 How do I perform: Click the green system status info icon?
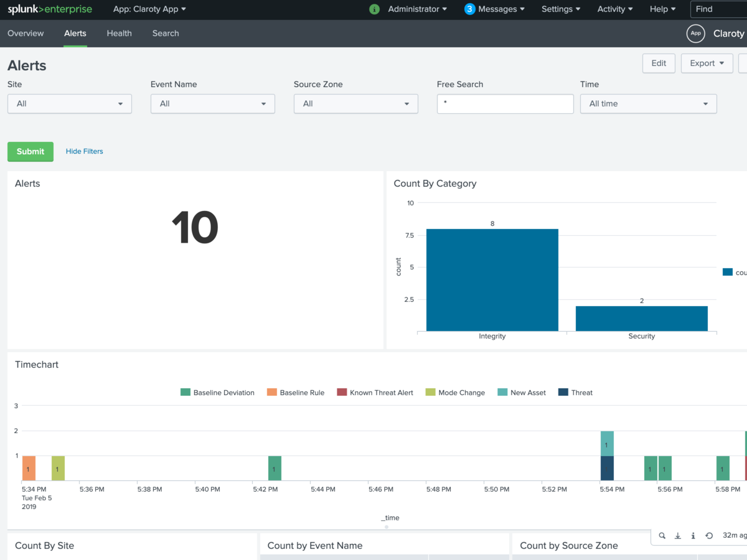[374, 9]
